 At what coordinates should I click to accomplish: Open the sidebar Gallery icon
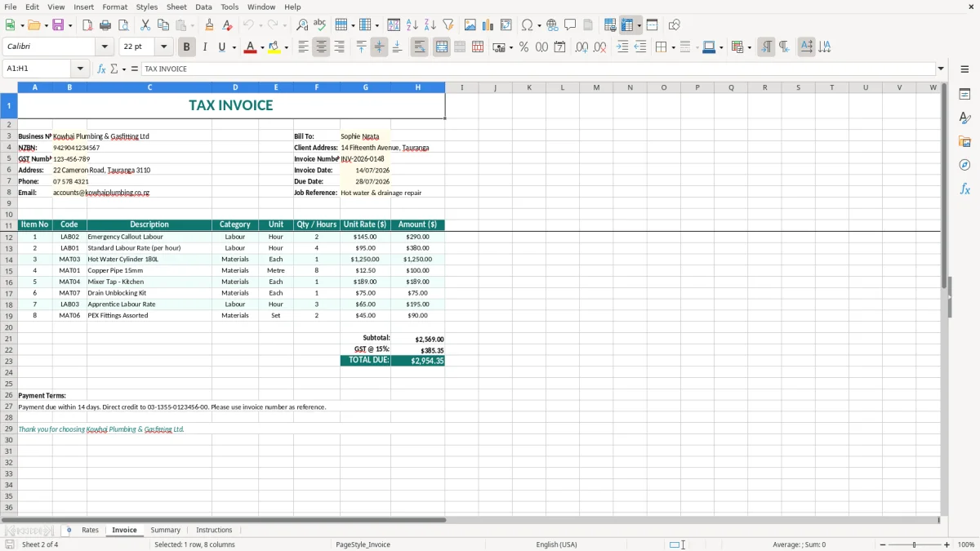964,142
